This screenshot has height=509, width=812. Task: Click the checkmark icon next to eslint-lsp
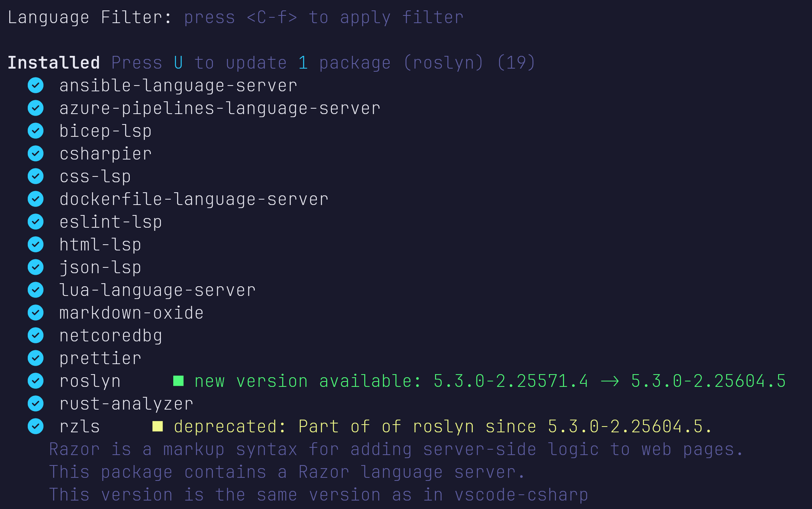click(x=36, y=222)
